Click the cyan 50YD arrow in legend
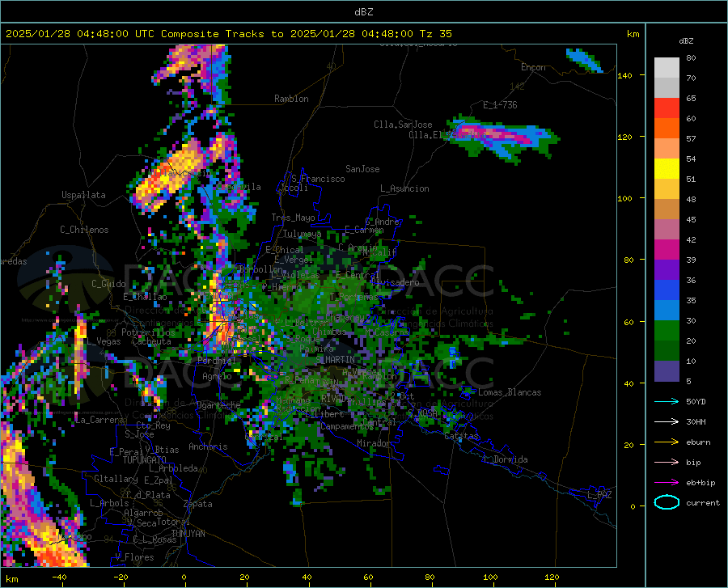 (667, 401)
